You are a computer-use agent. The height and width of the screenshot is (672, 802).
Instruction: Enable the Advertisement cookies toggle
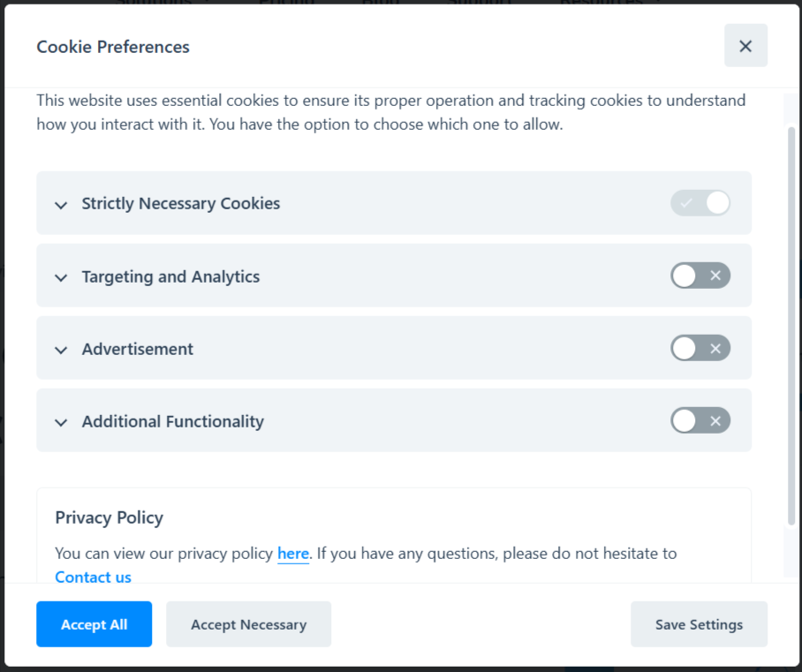tap(700, 348)
